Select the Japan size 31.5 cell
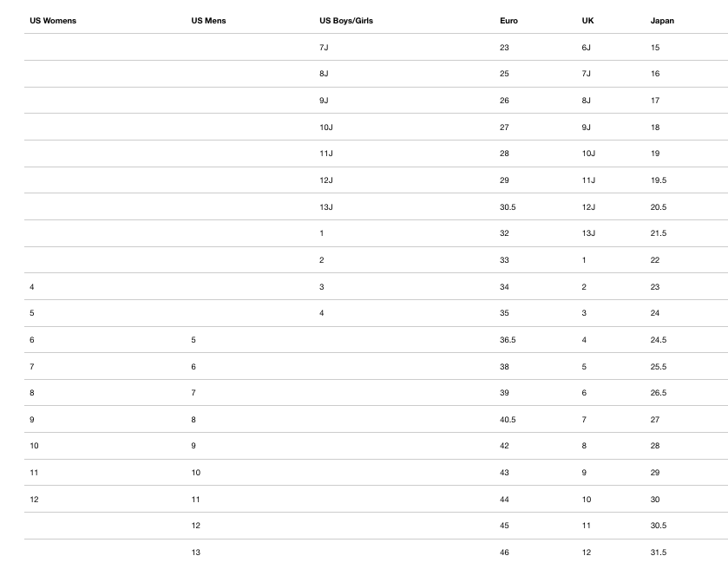 tap(658, 553)
